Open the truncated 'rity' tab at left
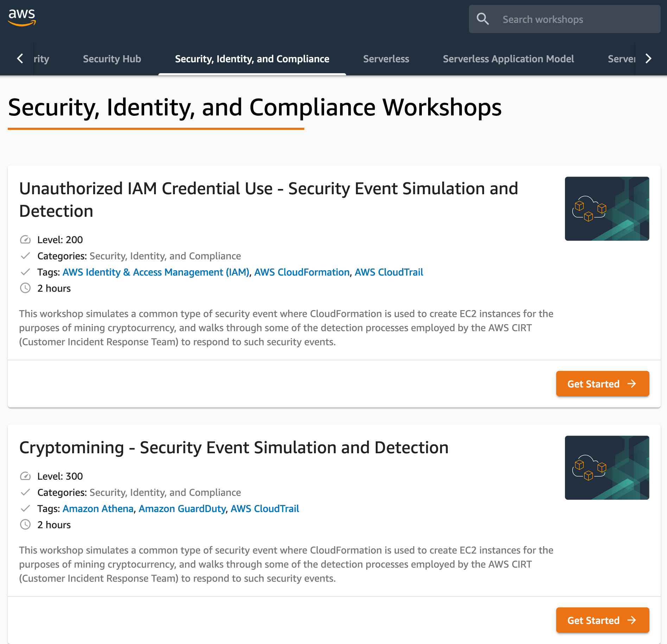Screen dimensions: 667x644 [x=42, y=59]
